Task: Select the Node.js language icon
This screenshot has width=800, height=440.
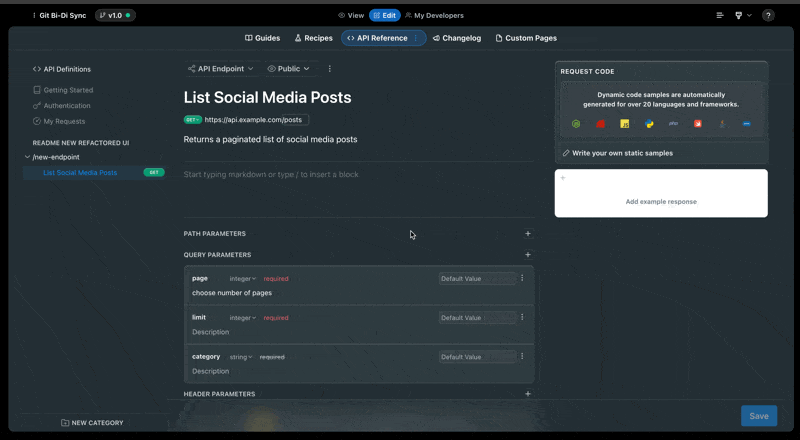Action: 576,124
